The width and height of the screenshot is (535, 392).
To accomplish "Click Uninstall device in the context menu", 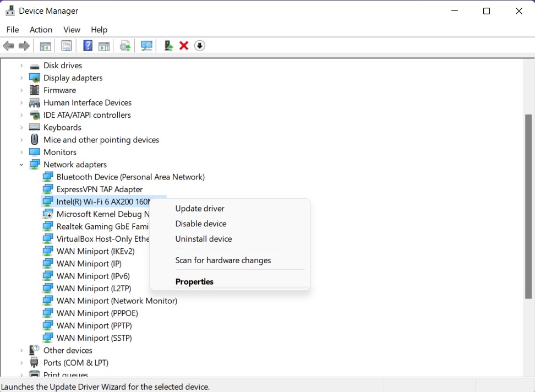I will (204, 239).
